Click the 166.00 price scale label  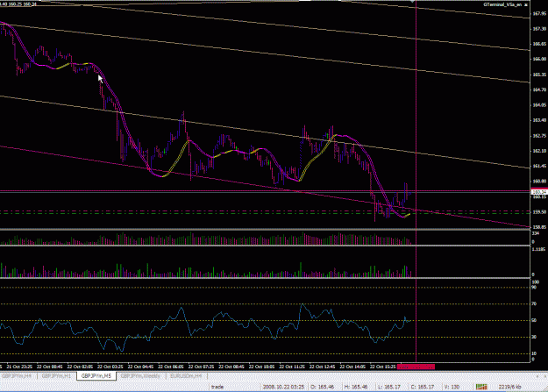(539, 59)
